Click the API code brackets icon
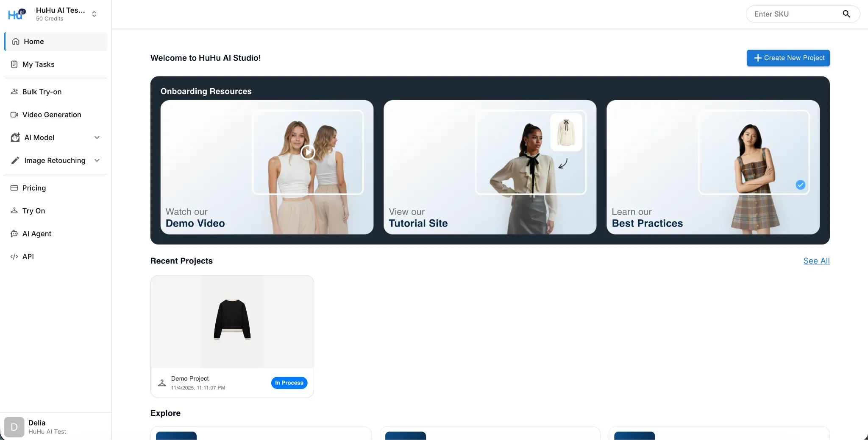This screenshot has width=868, height=440. 14,257
